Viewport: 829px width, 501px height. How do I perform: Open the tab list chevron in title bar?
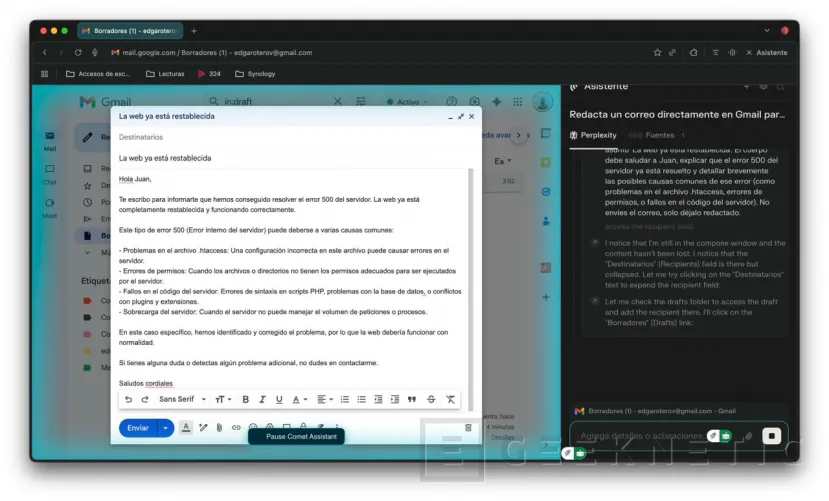click(767, 31)
